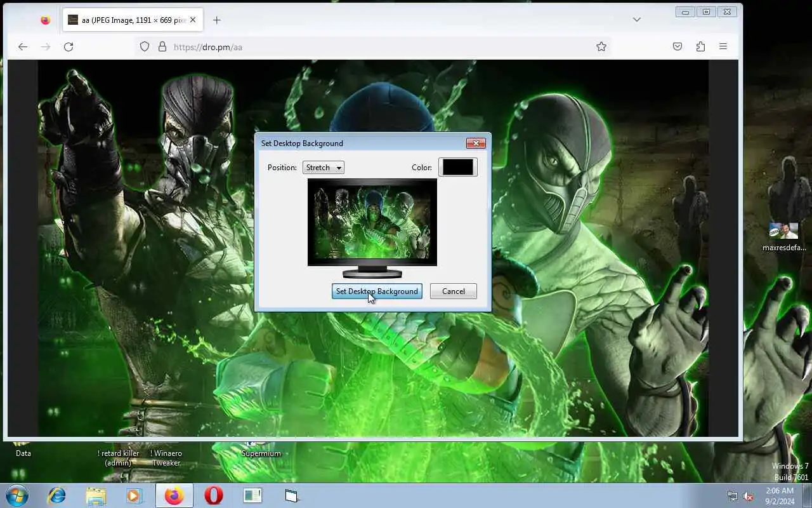This screenshot has width=812, height=508.
Task: Select the Supermium desktop shortcut
Action: click(x=261, y=448)
